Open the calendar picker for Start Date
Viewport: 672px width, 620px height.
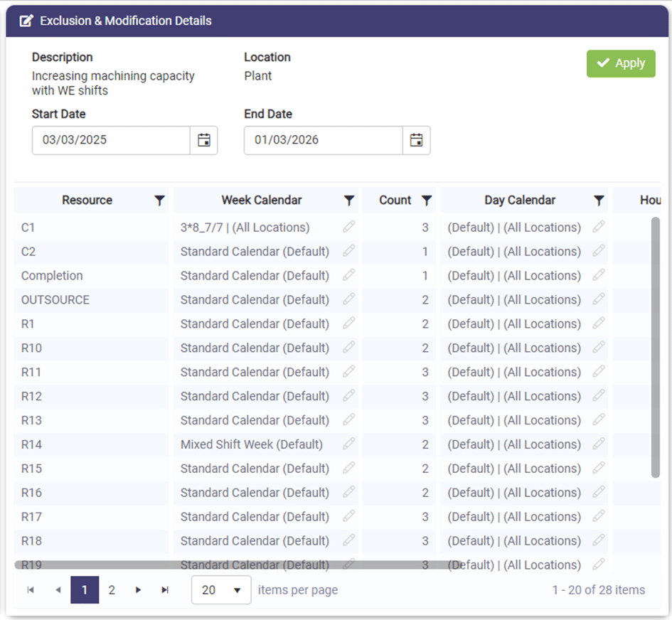[204, 140]
